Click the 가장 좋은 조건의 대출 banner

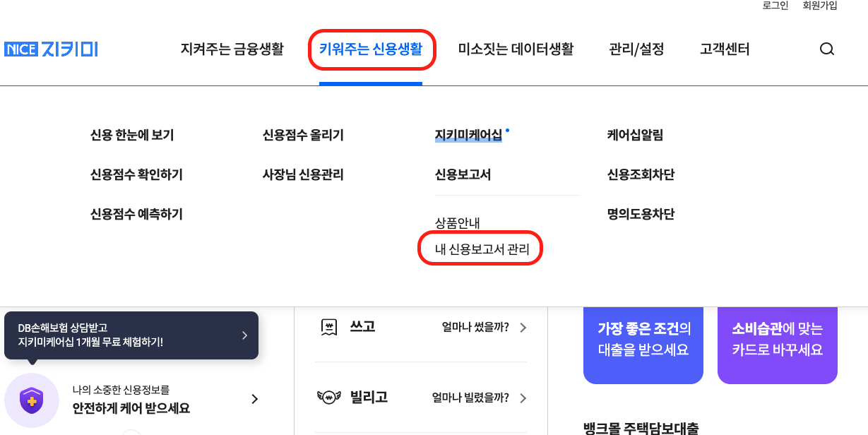click(643, 345)
